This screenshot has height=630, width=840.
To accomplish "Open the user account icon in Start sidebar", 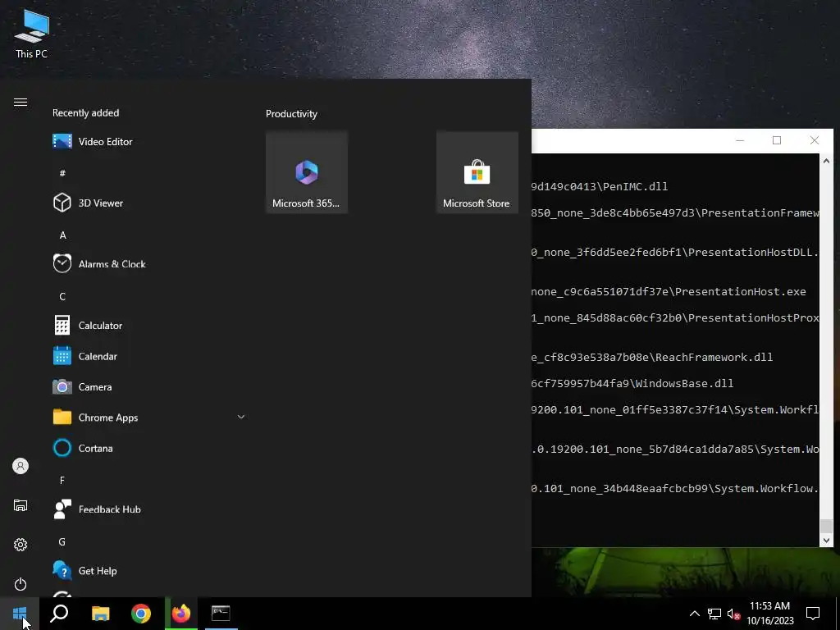I will (21, 466).
